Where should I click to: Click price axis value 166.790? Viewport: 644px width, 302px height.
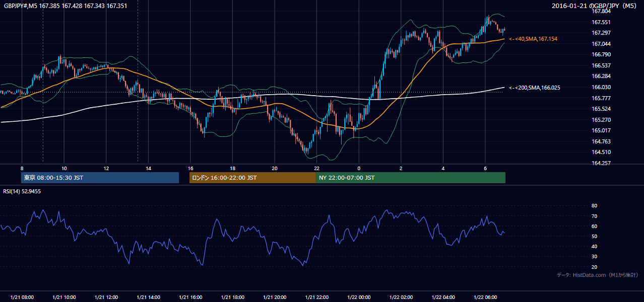601,54
